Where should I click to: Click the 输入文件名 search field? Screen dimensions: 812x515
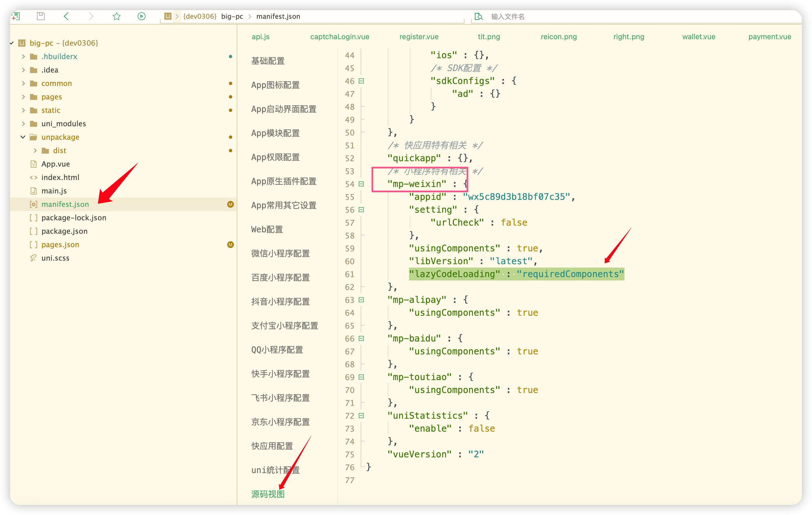(x=508, y=17)
